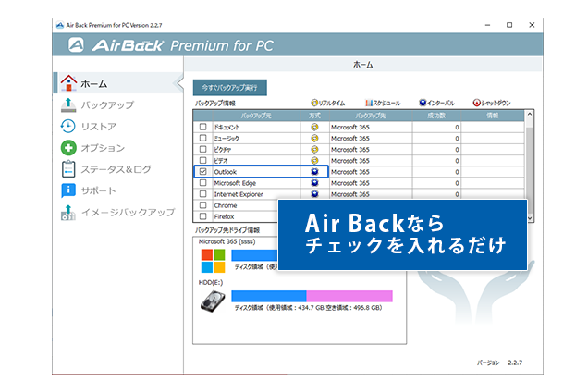This screenshot has height=381, width=588.
Task: Click the backup list scrollbar up arrow
Action: tap(529, 115)
